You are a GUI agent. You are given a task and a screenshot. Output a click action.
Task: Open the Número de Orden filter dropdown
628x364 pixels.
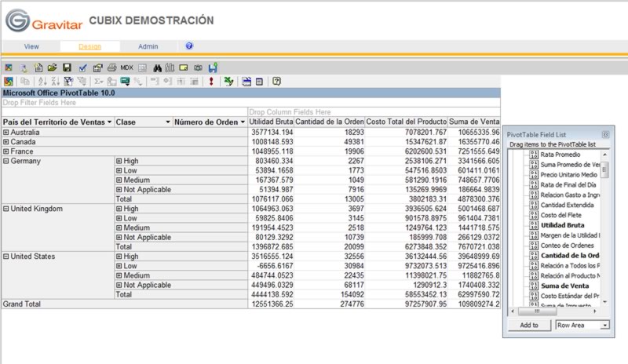(x=243, y=122)
